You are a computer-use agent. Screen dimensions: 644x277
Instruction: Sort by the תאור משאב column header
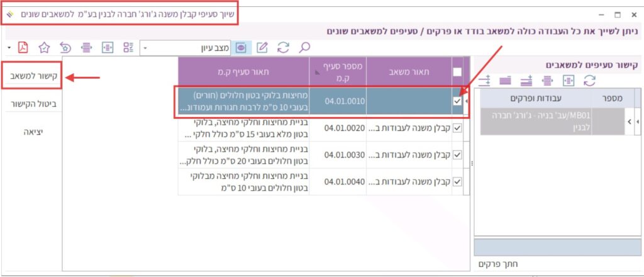click(x=408, y=72)
